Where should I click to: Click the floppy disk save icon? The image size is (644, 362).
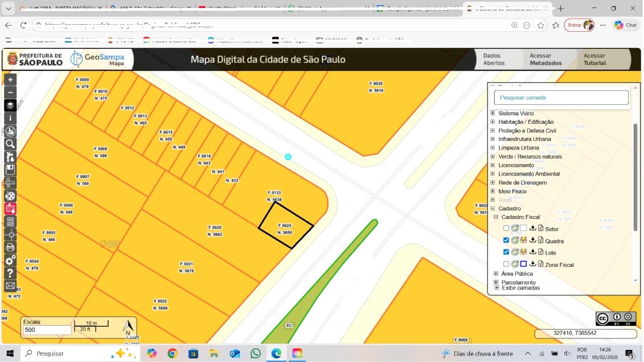[x=10, y=170]
